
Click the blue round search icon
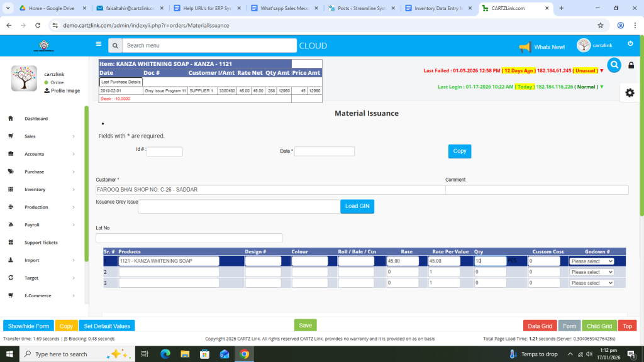coord(614,65)
